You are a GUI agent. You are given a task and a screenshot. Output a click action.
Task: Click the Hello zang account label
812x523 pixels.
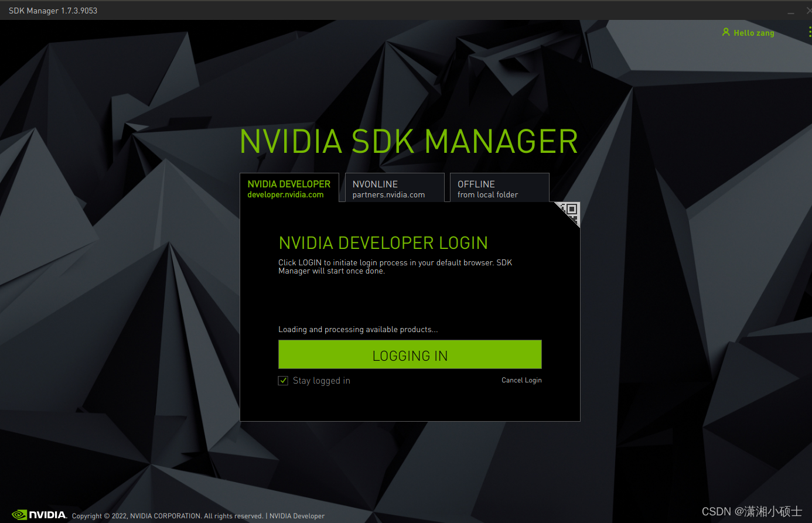click(x=753, y=33)
